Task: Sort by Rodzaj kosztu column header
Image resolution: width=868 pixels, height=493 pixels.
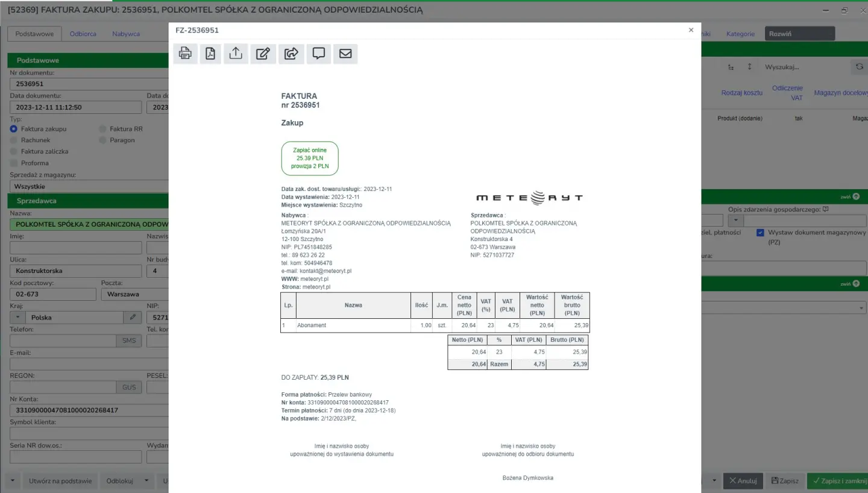Action: tap(742, 93)
